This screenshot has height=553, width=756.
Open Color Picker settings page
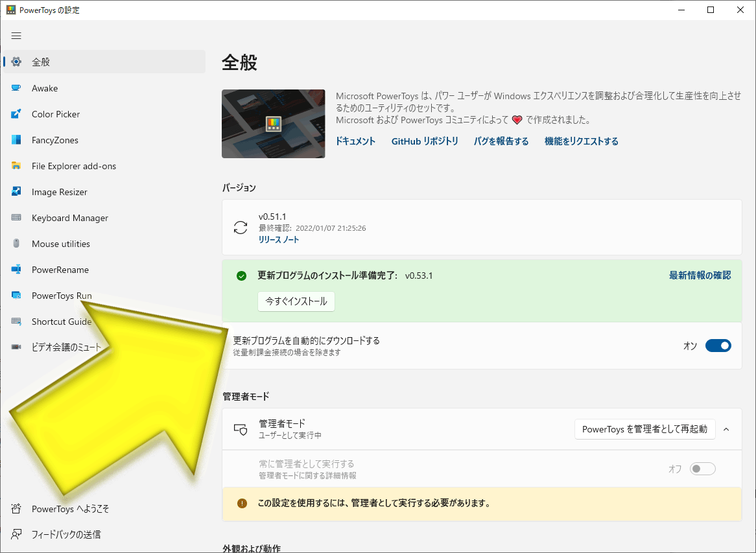pyautogui.click(x=104, y=114)
